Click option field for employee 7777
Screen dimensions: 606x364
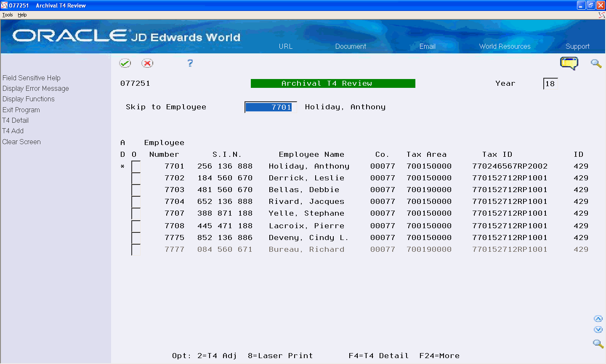click(136, 250)
